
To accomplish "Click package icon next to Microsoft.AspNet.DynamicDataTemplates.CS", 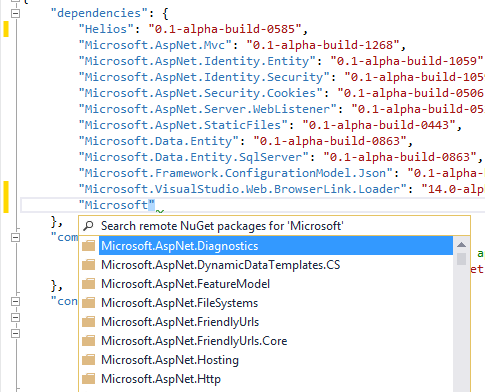I will (x=89, y=265).
